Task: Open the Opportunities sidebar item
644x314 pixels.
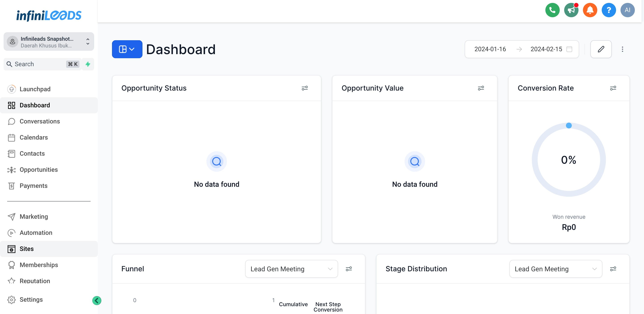Action: click(38, 170)
